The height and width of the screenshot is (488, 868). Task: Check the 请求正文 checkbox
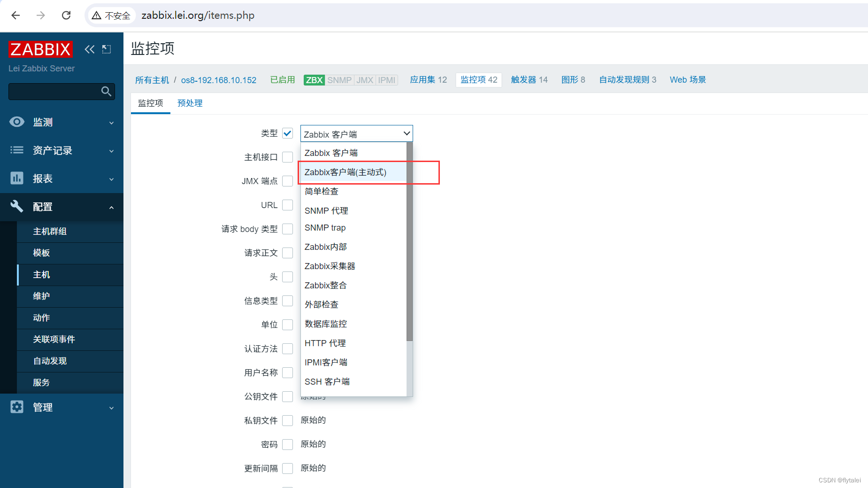coord(288,253)
